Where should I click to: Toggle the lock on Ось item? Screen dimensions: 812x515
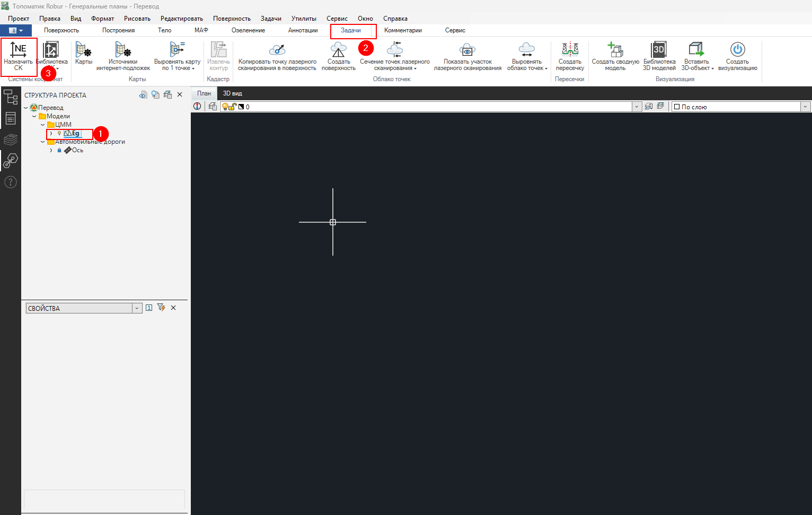click(59, 150)
